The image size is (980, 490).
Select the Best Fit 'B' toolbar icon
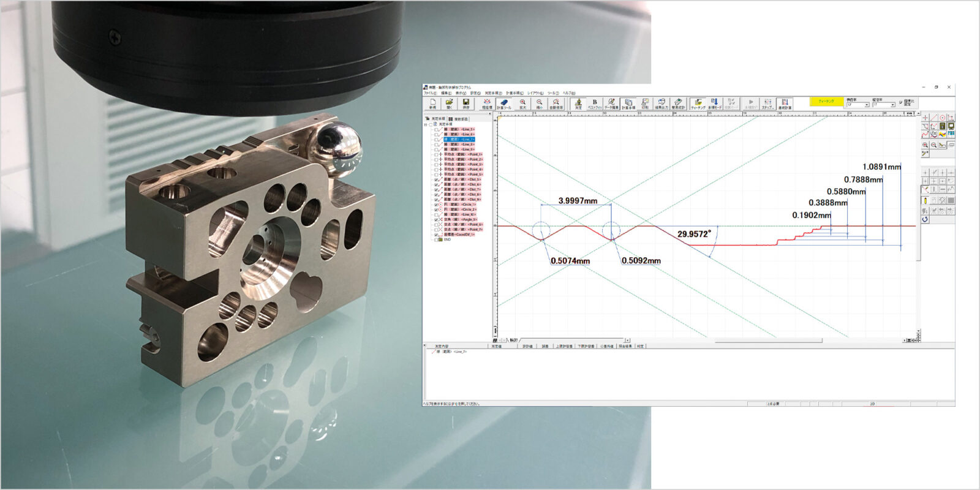pos(594,104)
